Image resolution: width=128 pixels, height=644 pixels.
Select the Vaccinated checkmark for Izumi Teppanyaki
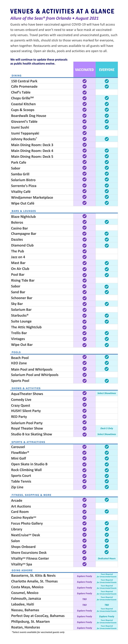click(84, 133)
